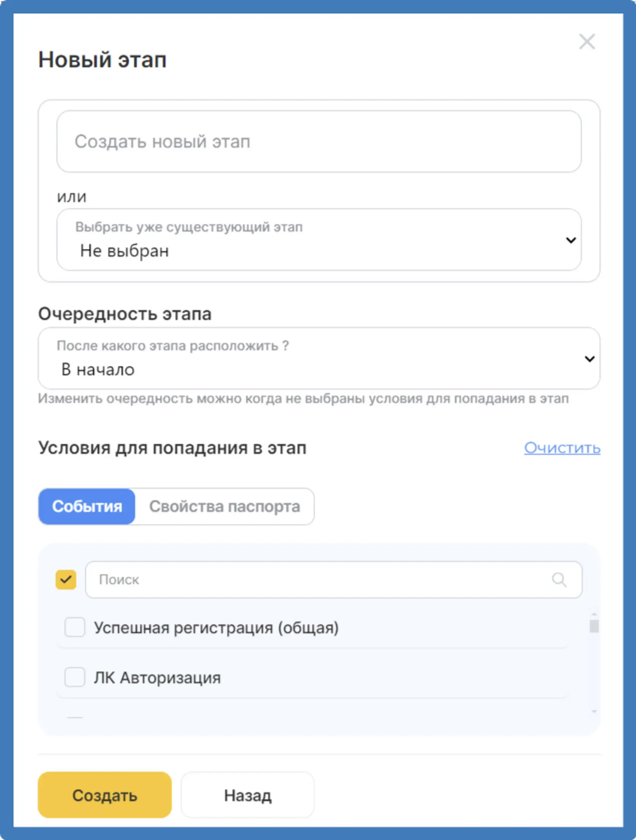The image size is (636, 840).
Task: Click the search magnifier icon
Action: tap(559, 580)
